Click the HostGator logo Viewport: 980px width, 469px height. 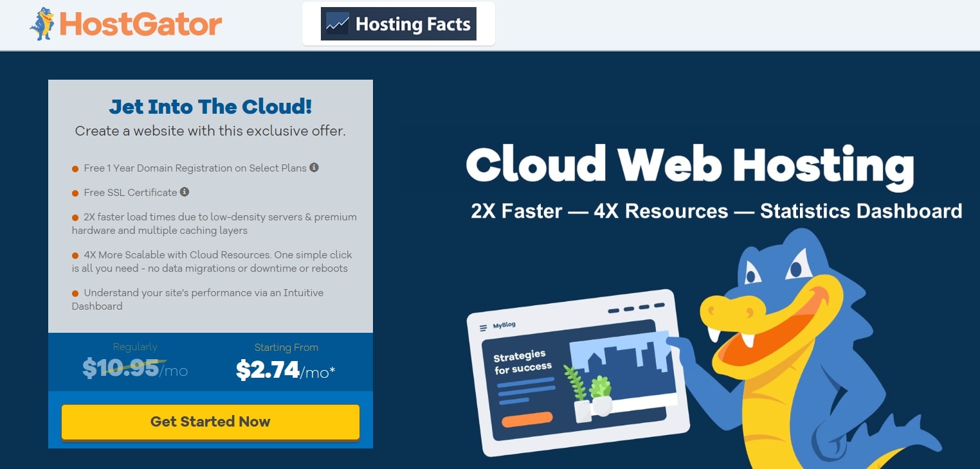pyautogui.click(x=126, y=24)
